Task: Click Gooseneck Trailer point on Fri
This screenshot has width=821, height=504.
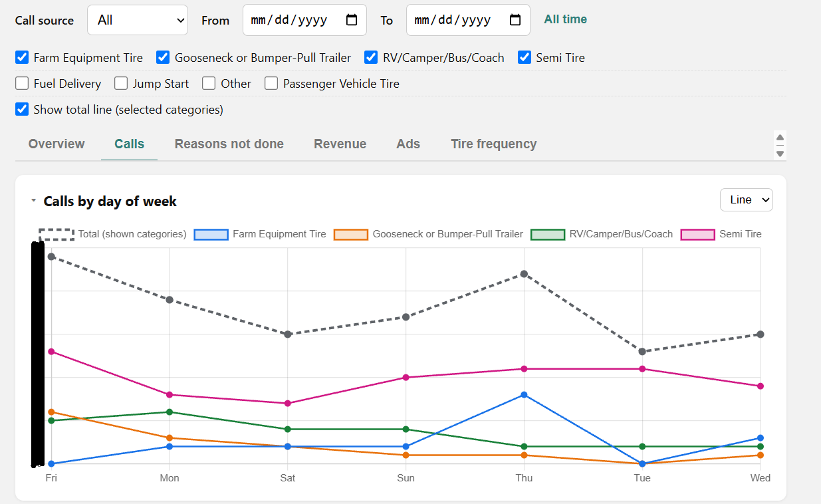Action: (x=51, y=412)
